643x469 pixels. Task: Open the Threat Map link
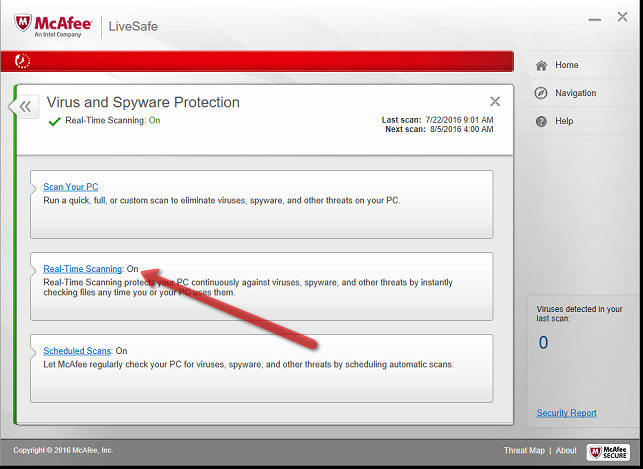pos(524,450)
